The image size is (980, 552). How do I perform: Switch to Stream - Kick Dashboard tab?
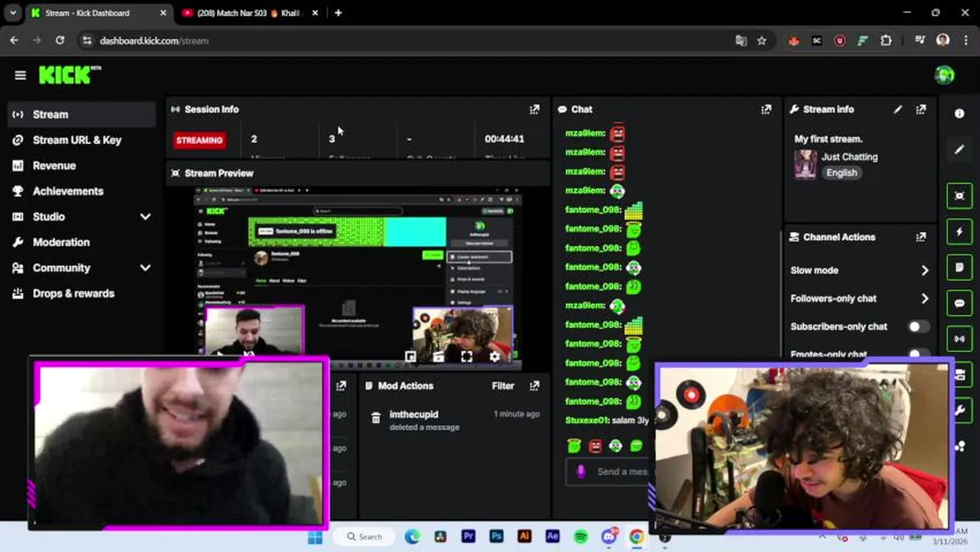point(98,13)
